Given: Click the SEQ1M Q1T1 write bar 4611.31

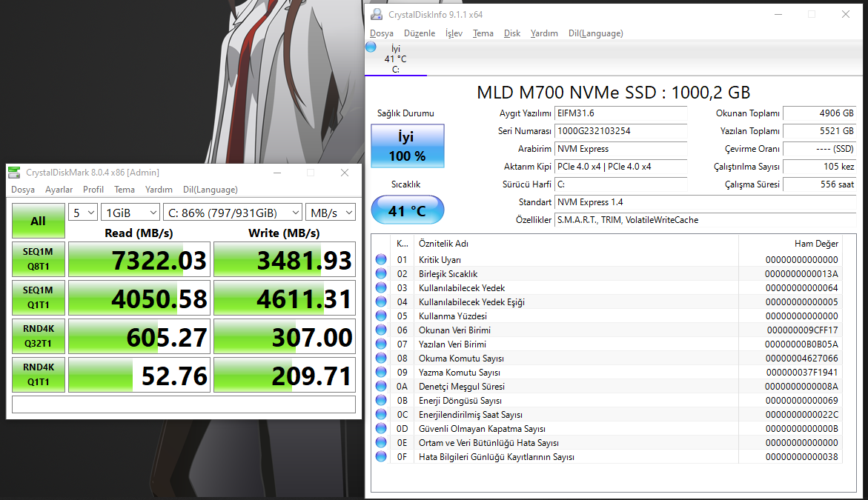Looking at the screenshot, I should (285, 298).
